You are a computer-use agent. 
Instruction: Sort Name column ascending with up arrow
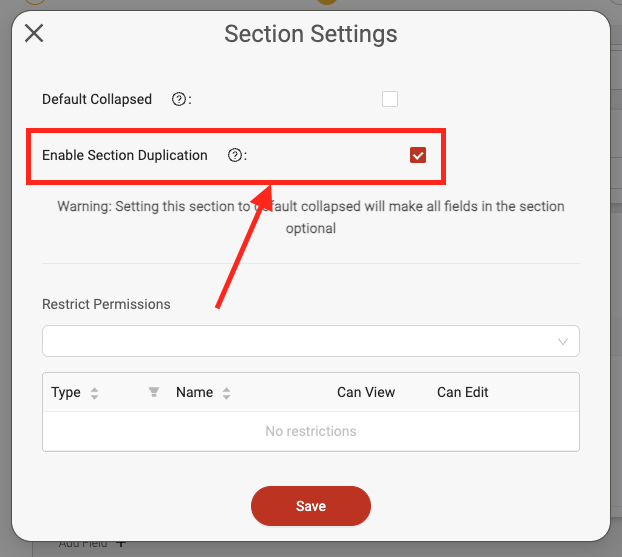pos(227,390)
